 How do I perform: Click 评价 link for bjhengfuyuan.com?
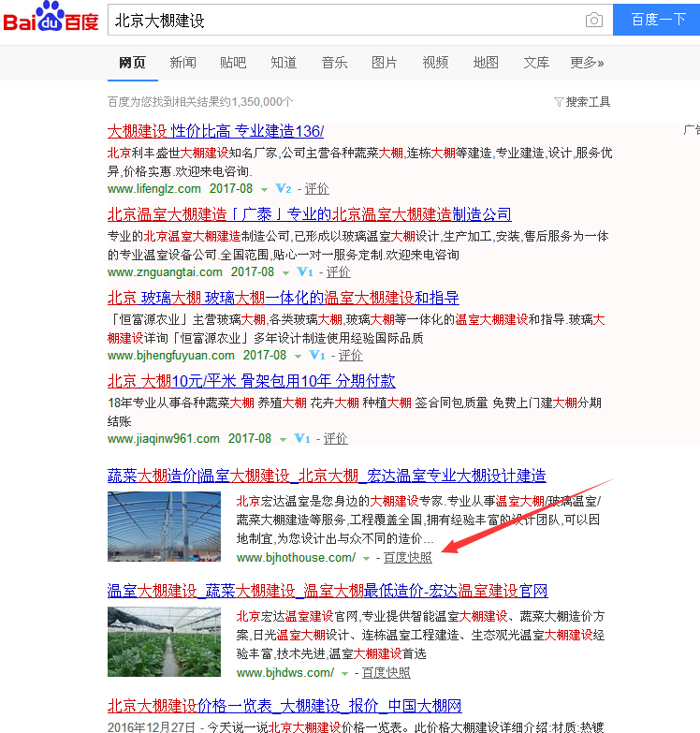pos(350,356)
